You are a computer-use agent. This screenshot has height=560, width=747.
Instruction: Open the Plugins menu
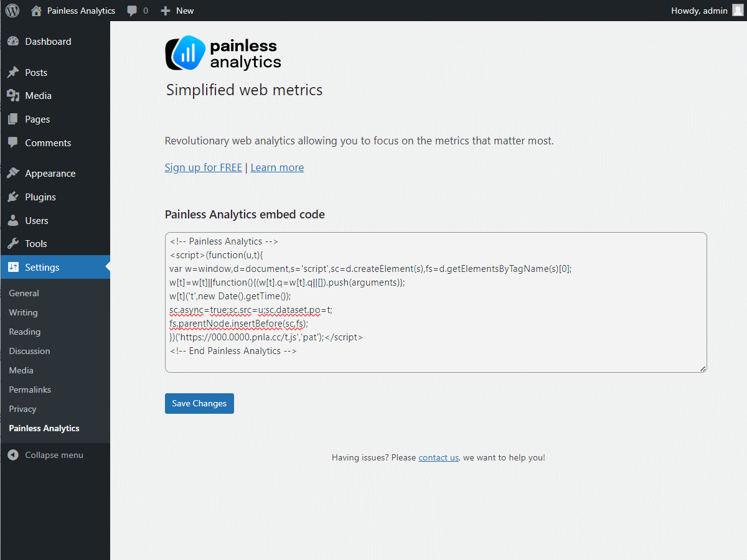(40, 197)
